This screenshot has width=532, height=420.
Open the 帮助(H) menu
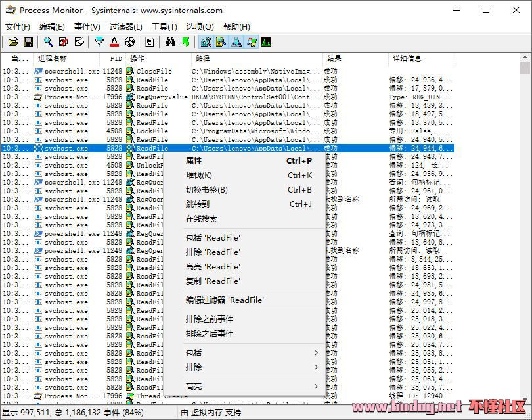tap(237, 26)
